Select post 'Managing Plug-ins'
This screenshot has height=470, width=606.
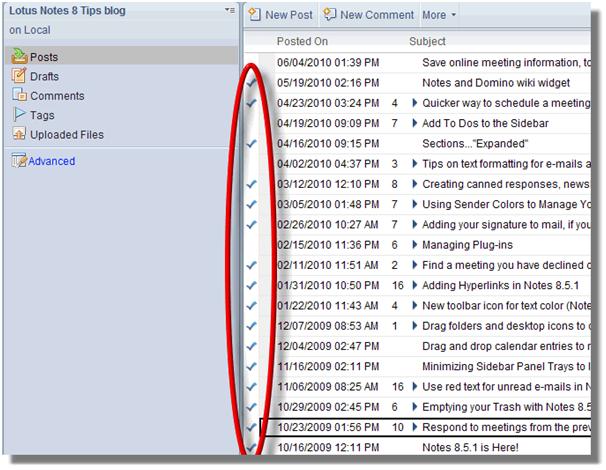coord(467,245)
